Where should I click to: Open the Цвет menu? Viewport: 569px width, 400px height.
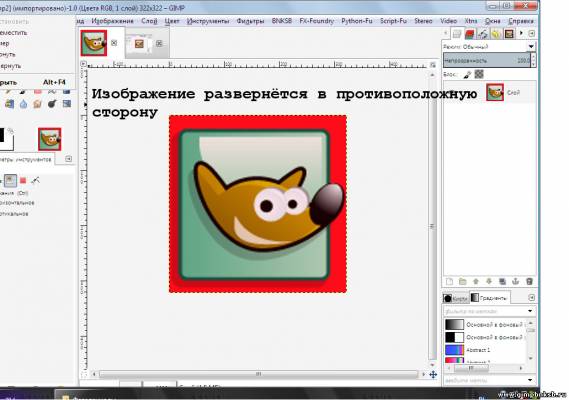[x=172, y=21]
